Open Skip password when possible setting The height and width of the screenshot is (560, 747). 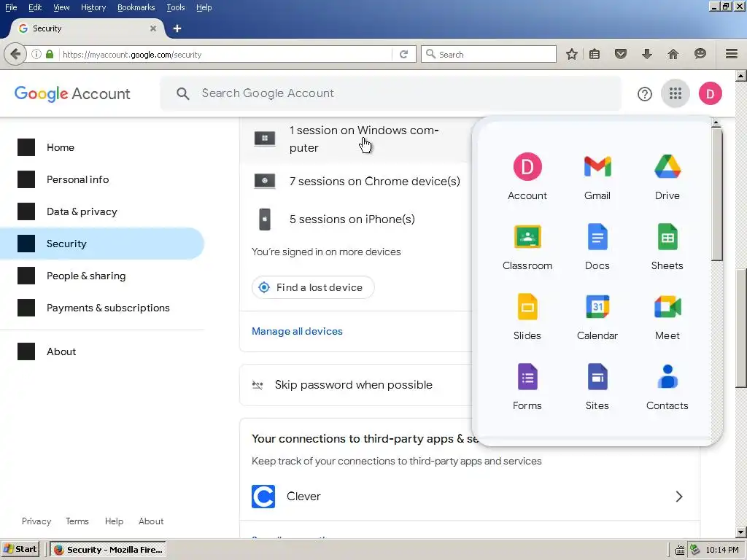pos(356,385)
